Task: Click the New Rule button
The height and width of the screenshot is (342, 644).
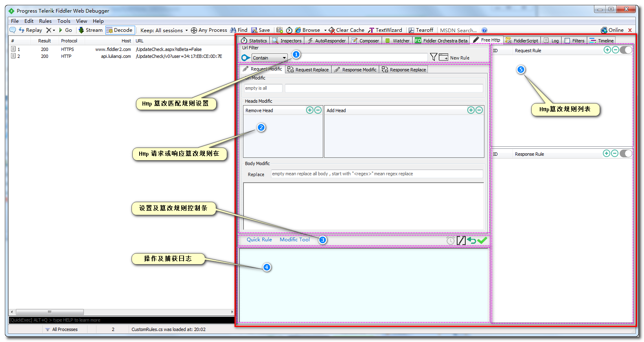Action: point(454,57)
